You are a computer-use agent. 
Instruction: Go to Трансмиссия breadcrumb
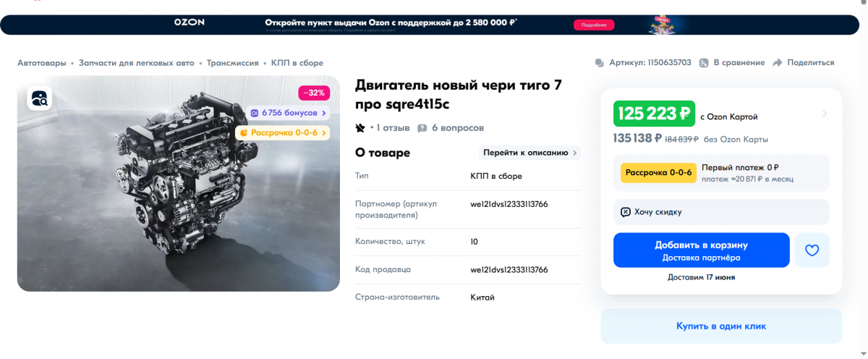(x=233, y=63)
